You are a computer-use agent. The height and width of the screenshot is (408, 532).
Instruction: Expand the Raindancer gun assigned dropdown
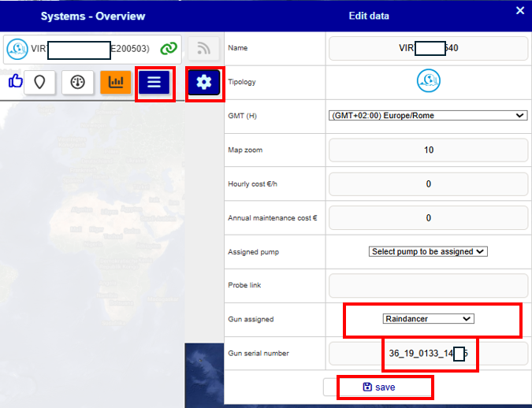(429, 319)
